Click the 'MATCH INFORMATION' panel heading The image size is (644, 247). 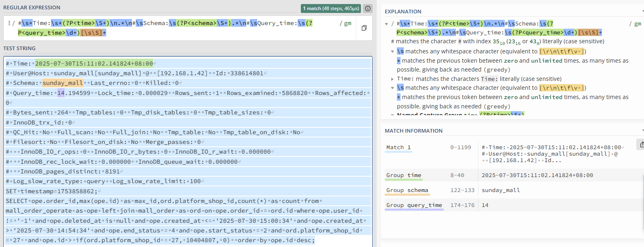pyautogui.click(x=413, y=131)
